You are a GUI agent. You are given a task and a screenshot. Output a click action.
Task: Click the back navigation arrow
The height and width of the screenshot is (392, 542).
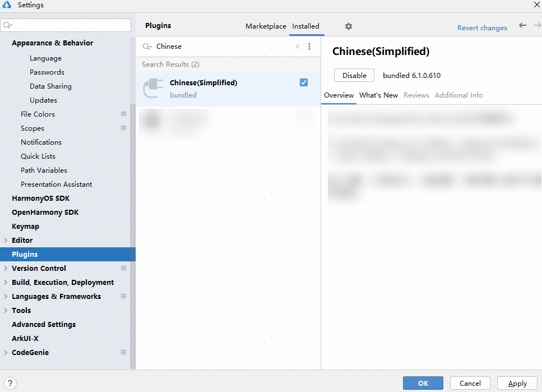(522, 26)
